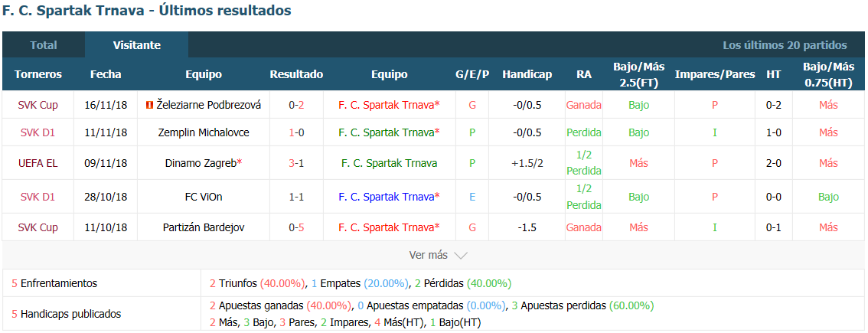The width and height of the screenshot is (868, 333).
Task: Click the Ver más text
Action: tap(428, 255)
